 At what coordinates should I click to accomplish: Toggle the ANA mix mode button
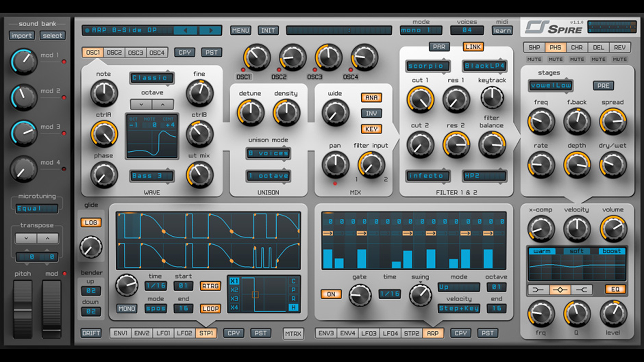tap(371, 98)
